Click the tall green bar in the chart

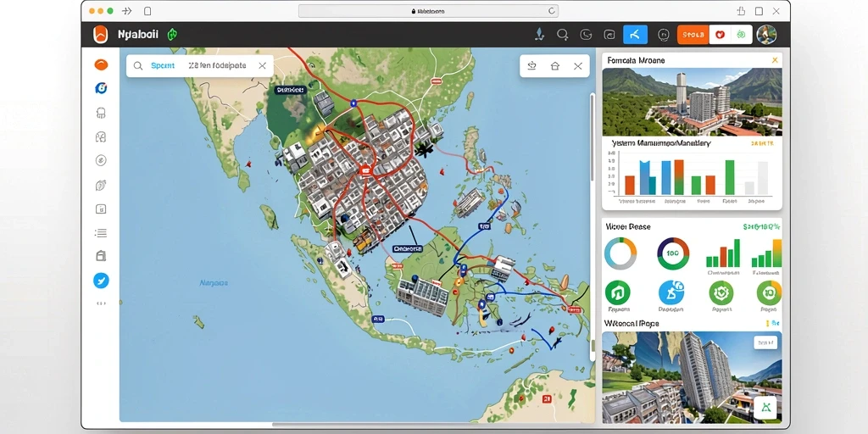730,177
